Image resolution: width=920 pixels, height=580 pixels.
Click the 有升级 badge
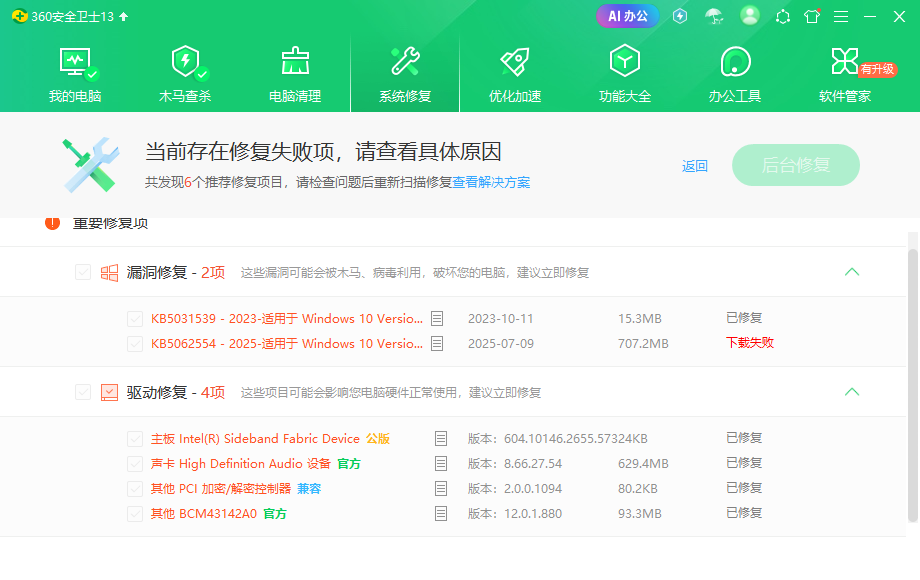pyautogui.click(x=877, y=69)
